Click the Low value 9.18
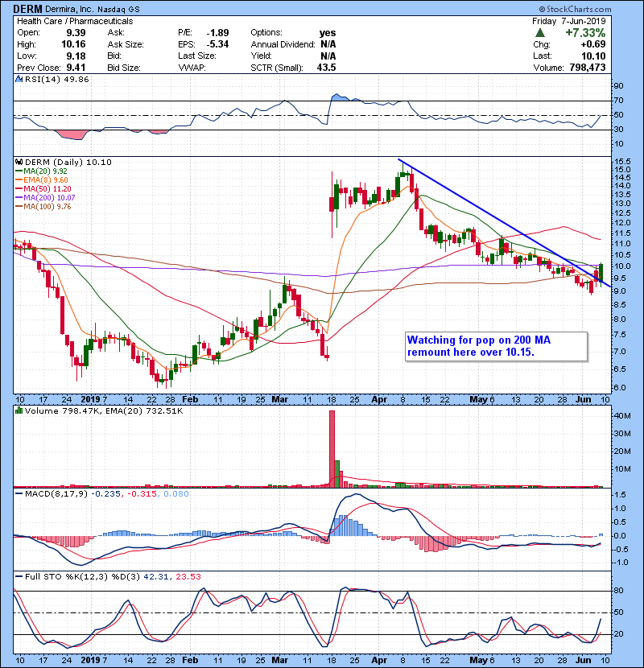 point(76,56)
